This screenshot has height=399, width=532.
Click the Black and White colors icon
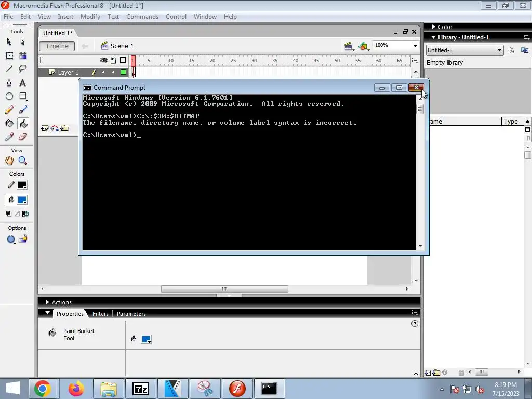coord(9,214)
